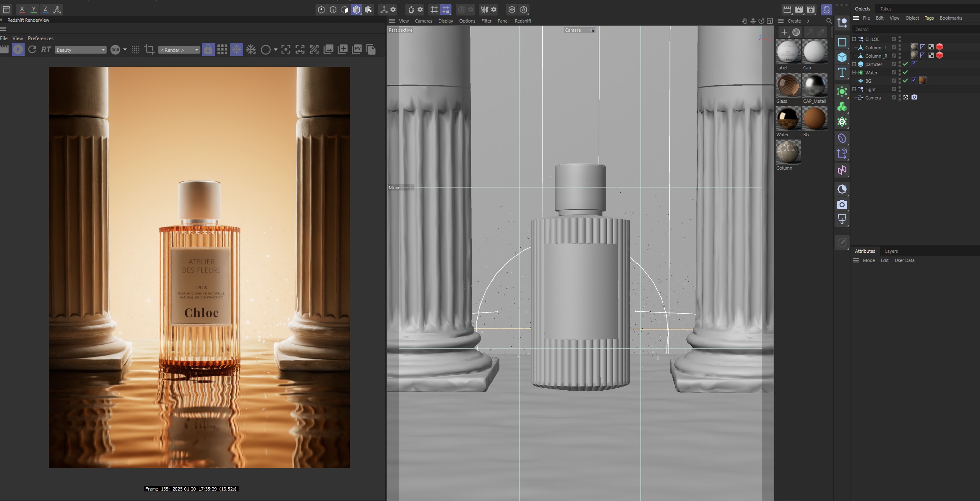Select the Glass material thumbnail
This screenshot has width=980, height=501.
click(788, 85)
